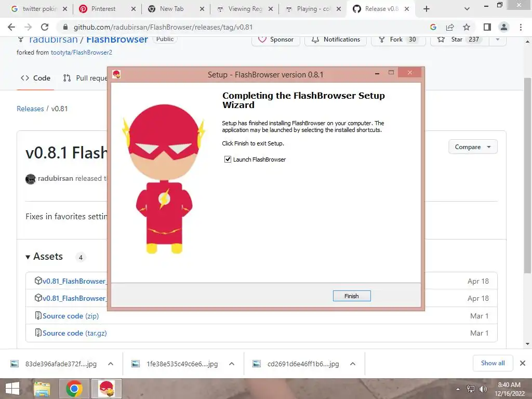The image size is (532, 399).
Task: Expand options for 1fe38e535c49c6e6 download
Action: [232, 364]
